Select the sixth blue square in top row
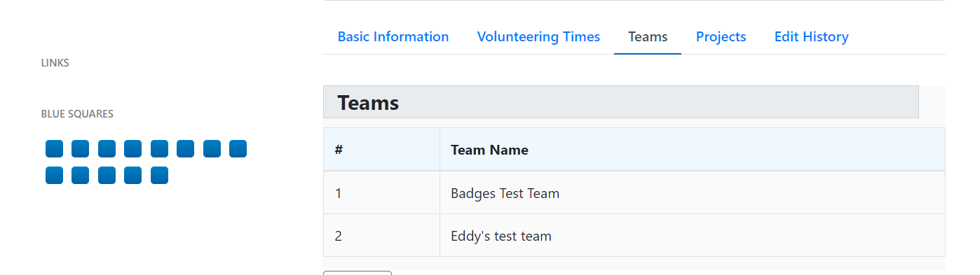Viewport: 980px width, 275px height. (186, 149)
